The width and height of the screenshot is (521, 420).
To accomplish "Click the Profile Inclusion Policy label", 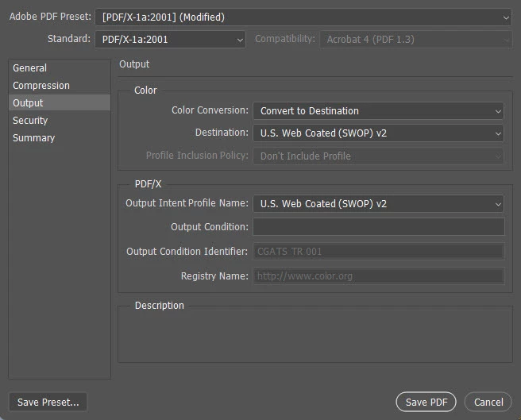I will point(197,156).
